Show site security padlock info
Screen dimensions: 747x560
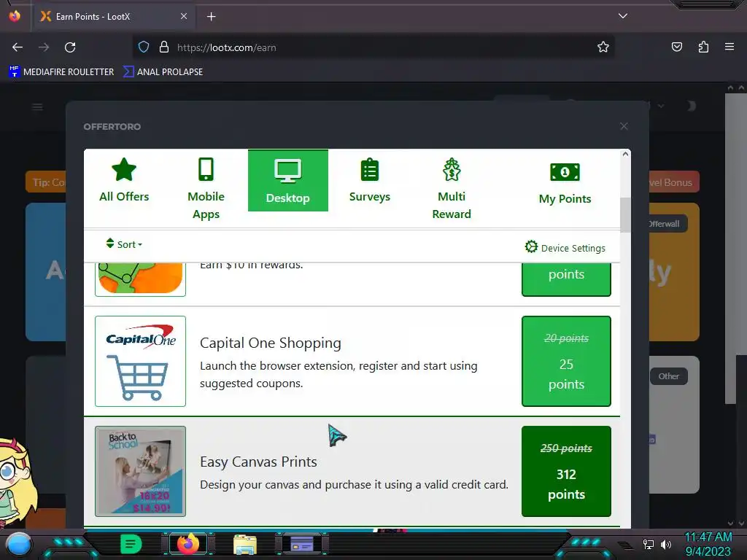pos(164,47)
